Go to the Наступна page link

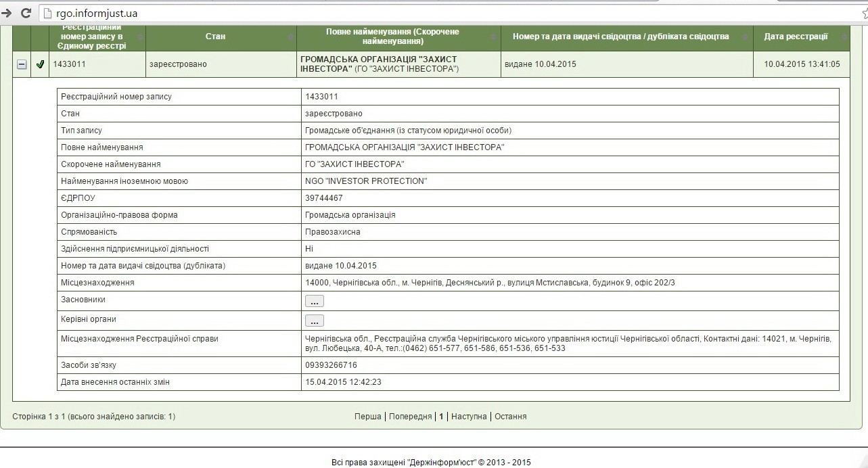pos(469,417)
